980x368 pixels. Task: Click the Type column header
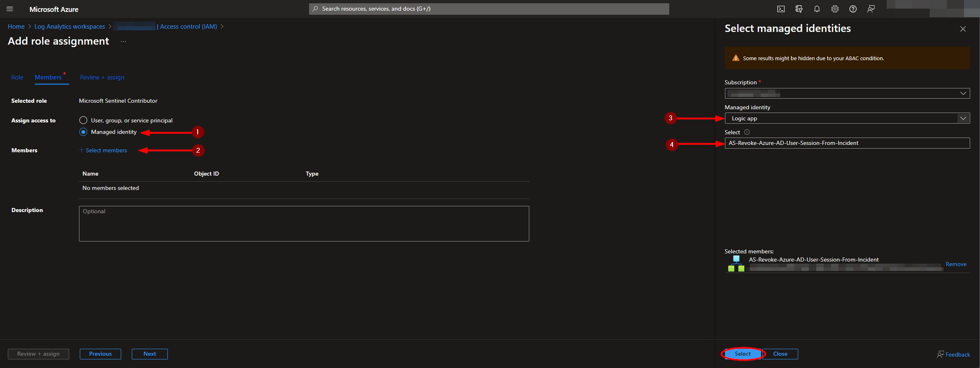pos(312,174)
